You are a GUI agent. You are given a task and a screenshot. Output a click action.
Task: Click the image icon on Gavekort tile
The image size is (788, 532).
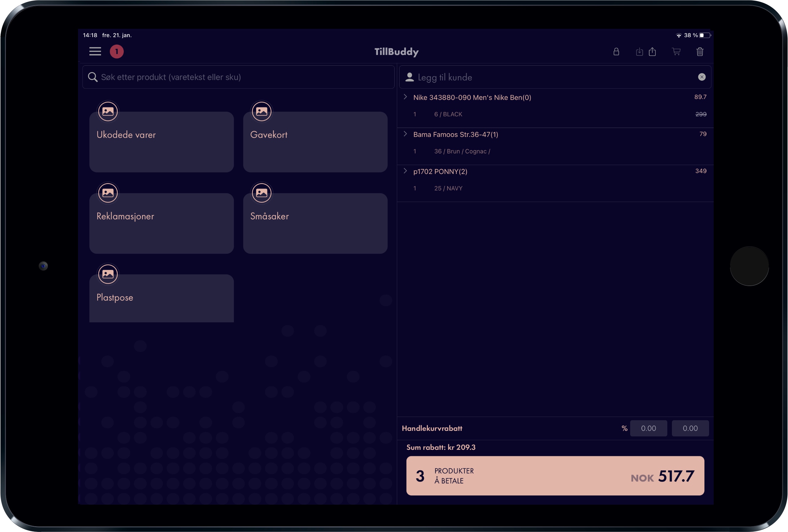coord(261,111)
